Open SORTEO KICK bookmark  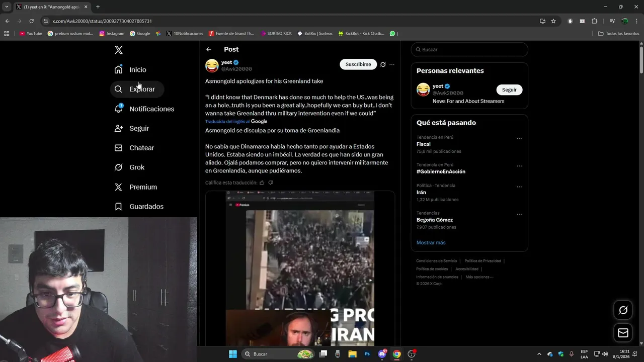coord(276,34)
